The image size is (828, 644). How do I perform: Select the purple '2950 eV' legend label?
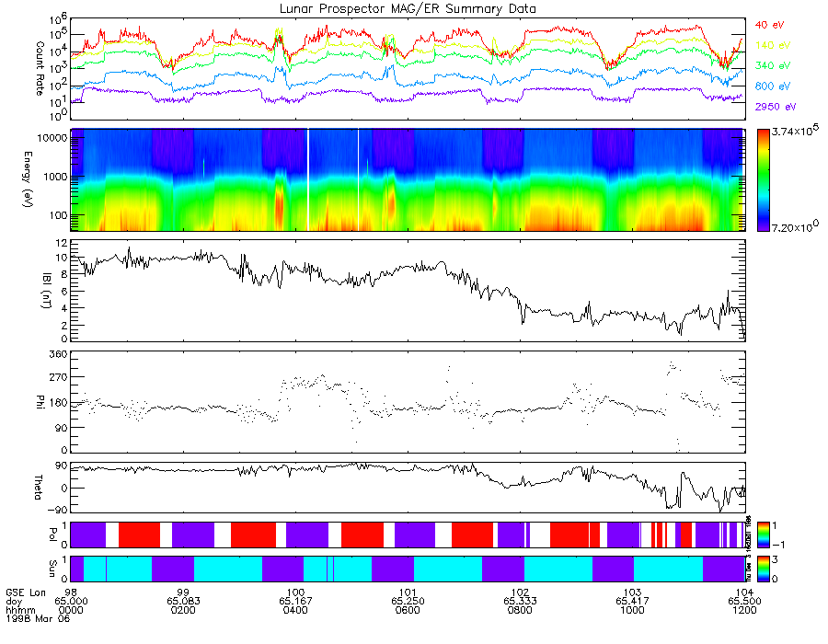pos(776,107)
